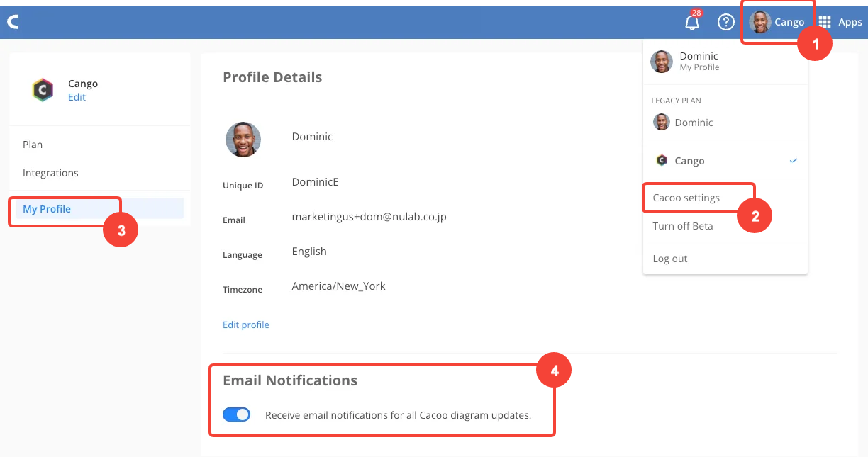Viewport: 868px width, 457px height.
Task: Click the Cango organization logo in sidebar
Action: (x=43, y=90)
